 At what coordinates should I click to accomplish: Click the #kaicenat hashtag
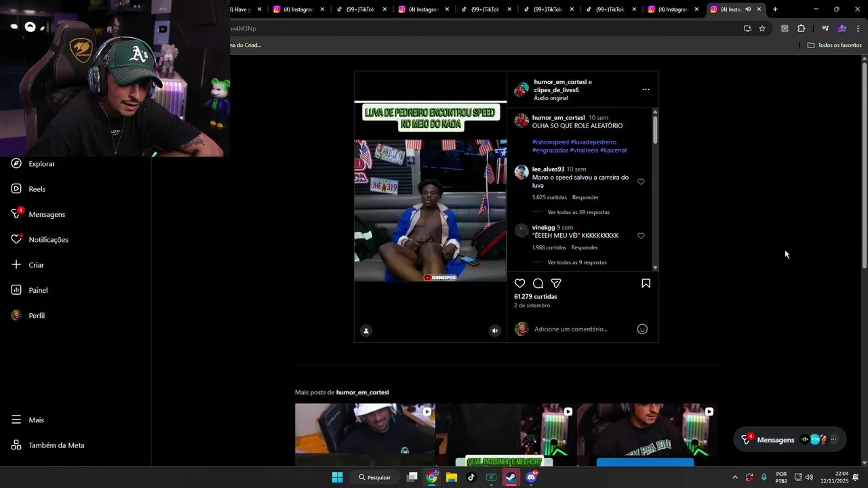[614, 150]
